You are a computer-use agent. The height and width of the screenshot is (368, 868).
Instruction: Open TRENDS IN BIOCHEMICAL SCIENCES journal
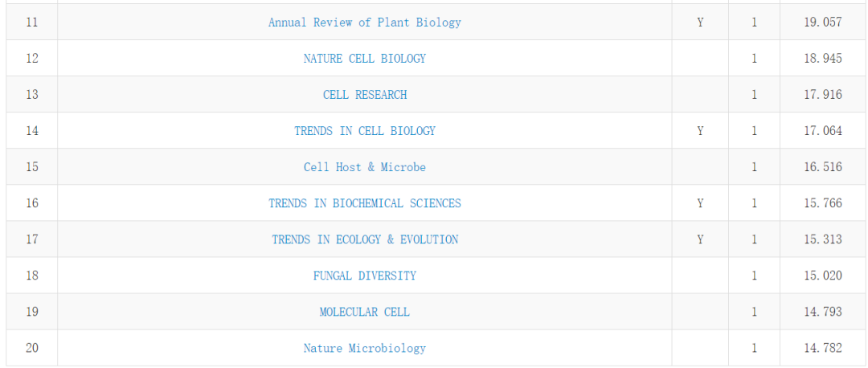coord(364,203)
